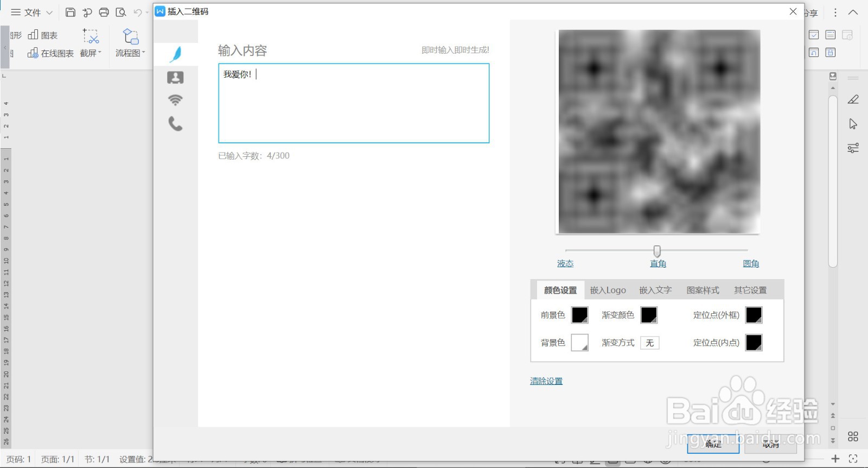Screen dimensions: 868x468
Task: Pick the 前景色 foreground color swatch
Action: point(580,315)
